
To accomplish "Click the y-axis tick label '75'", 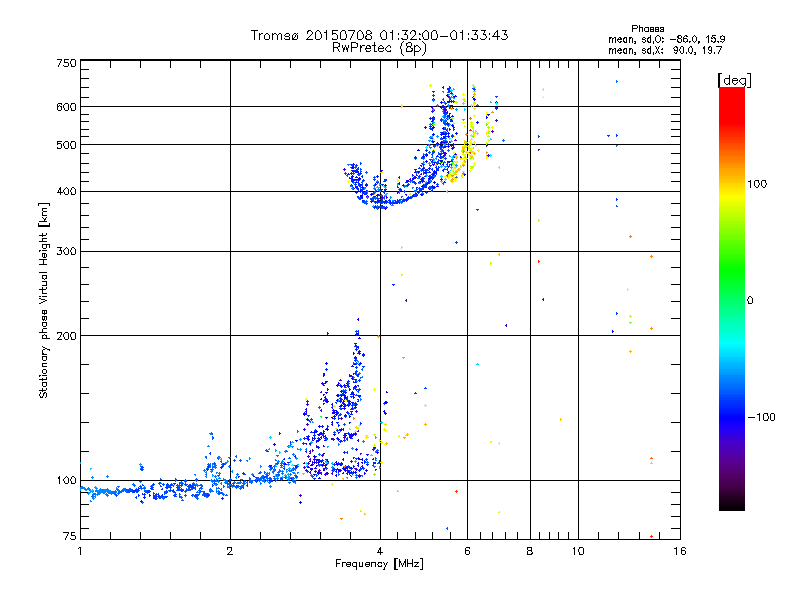I will (70, 536).
